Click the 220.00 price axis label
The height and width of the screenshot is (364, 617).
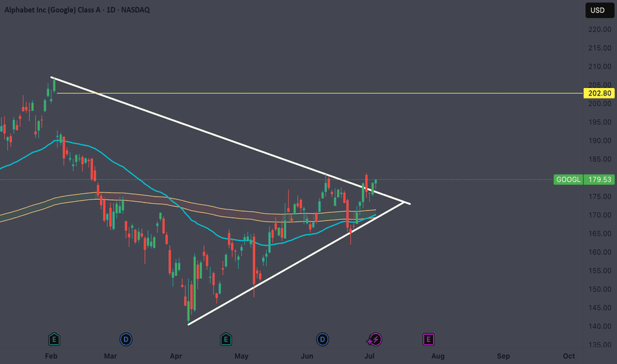(x=600, y=30)
